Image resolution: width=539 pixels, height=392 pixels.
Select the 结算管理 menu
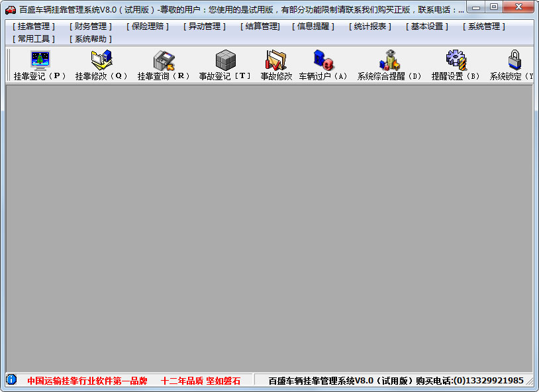[260, 26]
